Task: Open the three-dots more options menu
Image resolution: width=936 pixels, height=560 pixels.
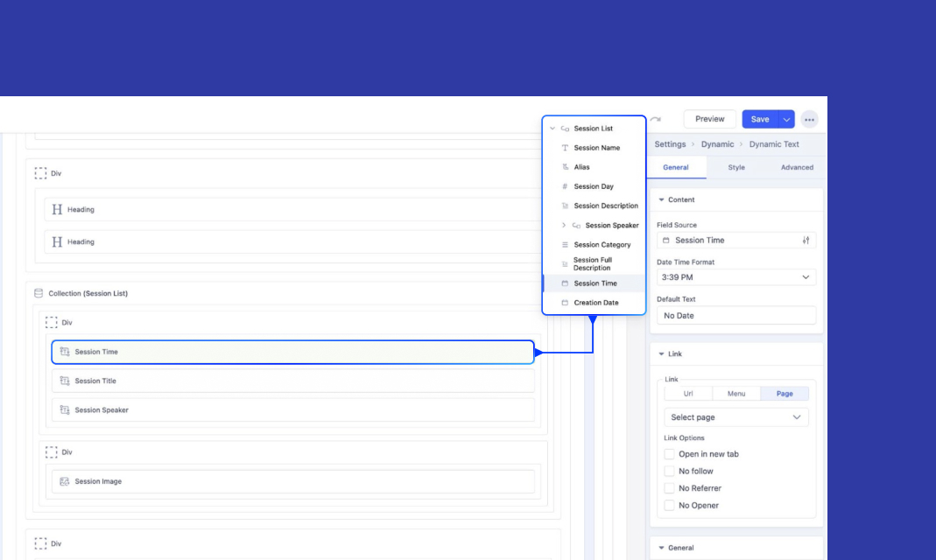Action: point(809,119)
